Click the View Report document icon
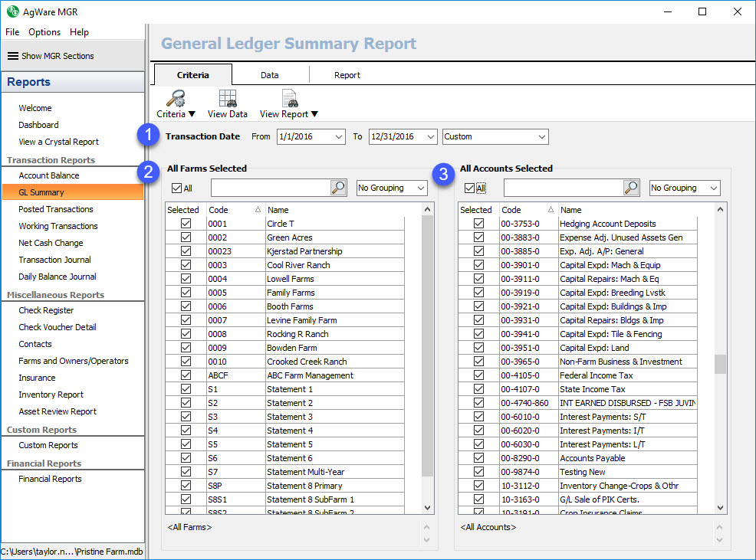The height and width of the screenshot is (560, 756). coord(289,98)
